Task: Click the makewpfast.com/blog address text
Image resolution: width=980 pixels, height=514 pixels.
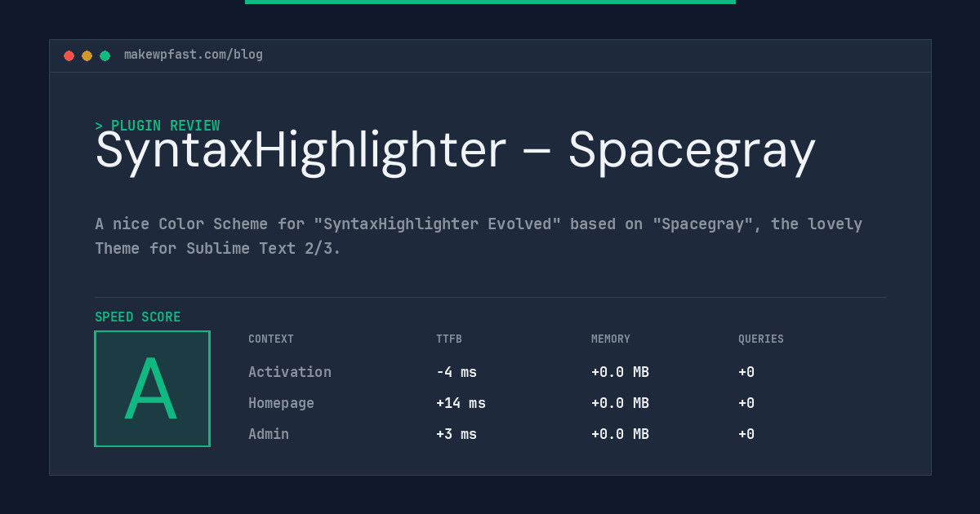Action: coord(194,55)
